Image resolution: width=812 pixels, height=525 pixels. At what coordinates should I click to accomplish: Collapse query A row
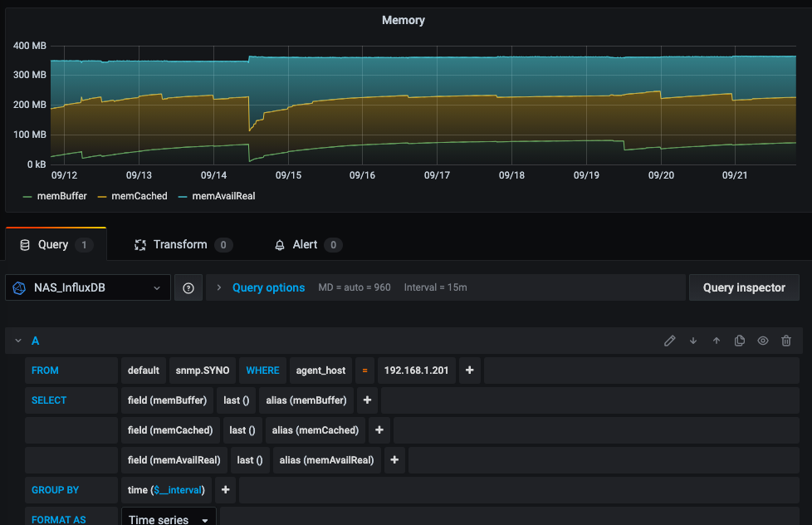pyautogui.click(x=18, y=341)
